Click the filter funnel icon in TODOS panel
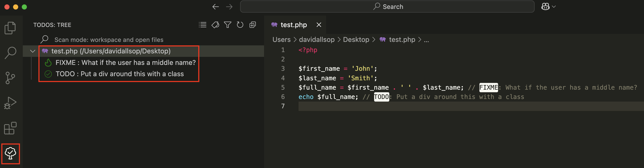The height and width of the screenshot is (168, 644). [228, 25]
